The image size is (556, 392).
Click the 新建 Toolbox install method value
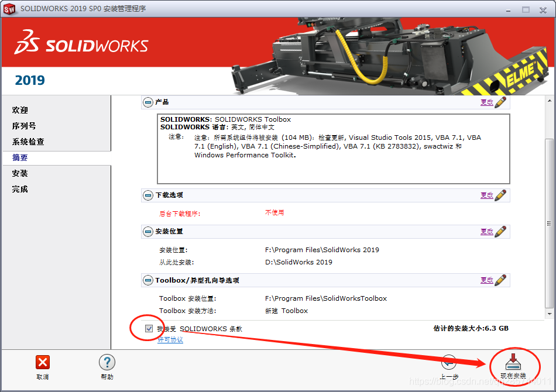287,311
